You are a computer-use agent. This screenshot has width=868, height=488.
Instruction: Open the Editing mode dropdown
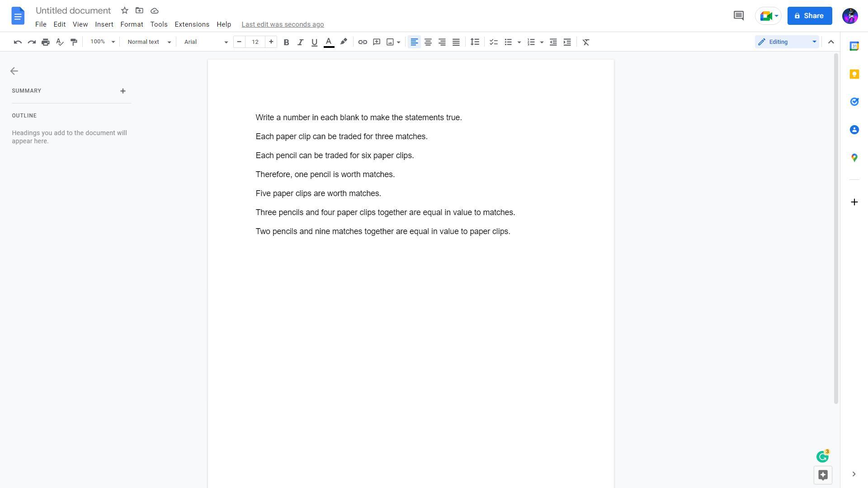(x=787, y=42)
